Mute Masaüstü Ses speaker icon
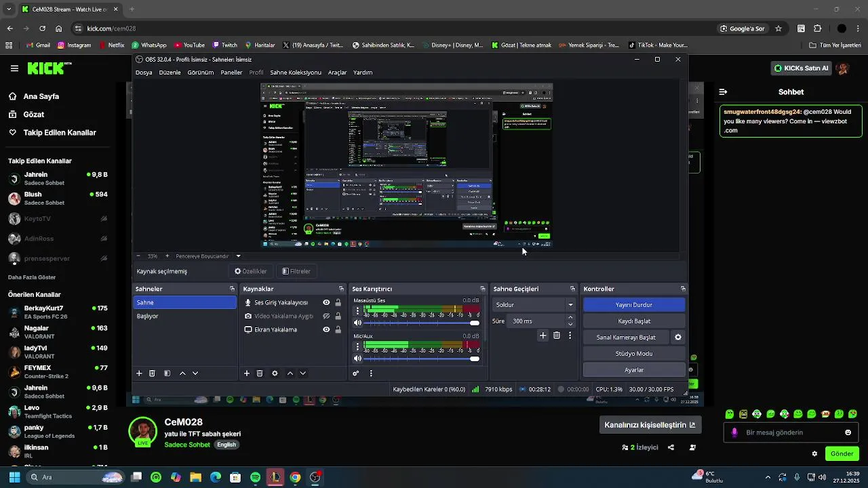868x488 pixels. 358,323
